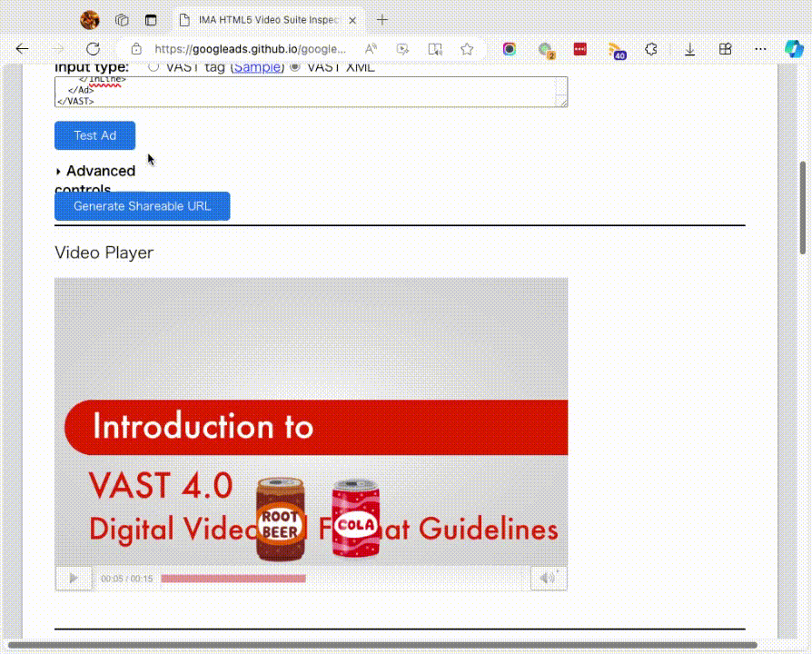Add this page to favorites with the star
Viewport: 812px width, 654px height.
coord(467,49)
